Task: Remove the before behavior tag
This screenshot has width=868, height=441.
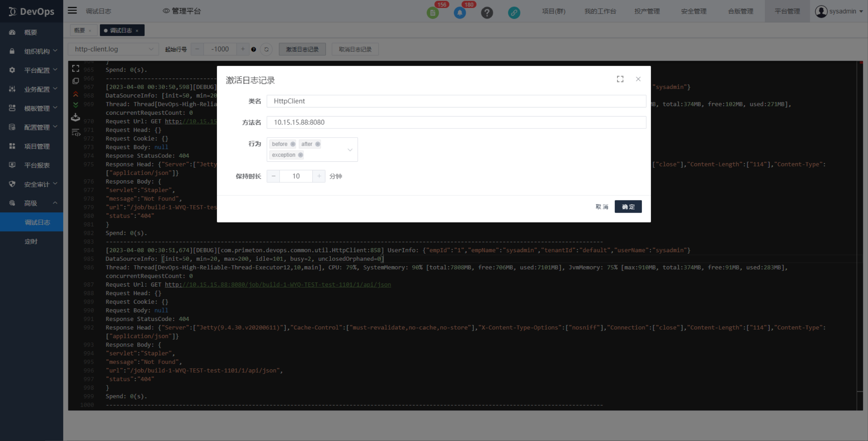Action: (293, 144)
